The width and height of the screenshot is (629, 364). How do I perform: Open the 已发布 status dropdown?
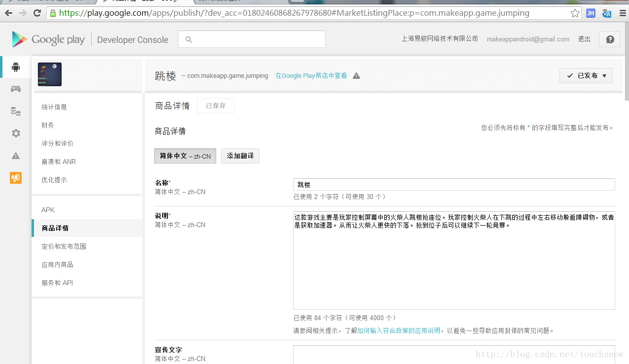click(586, 75)
